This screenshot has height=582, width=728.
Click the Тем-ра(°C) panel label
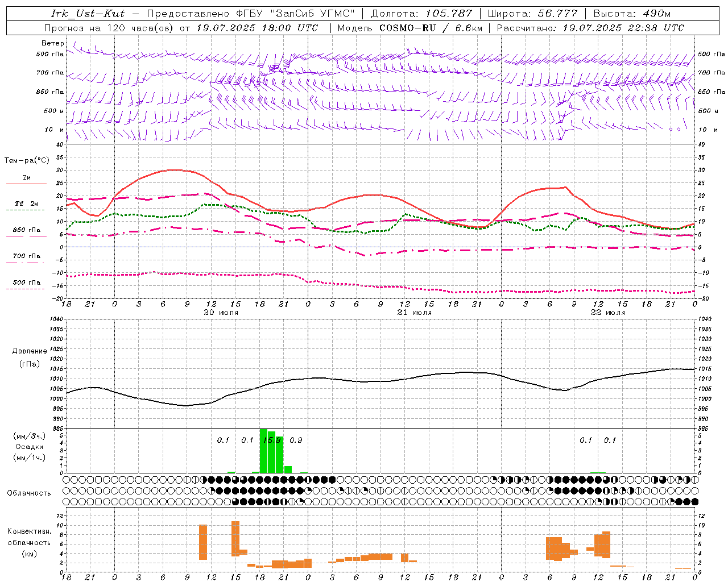pyautogui.click(x=27, y=161)
